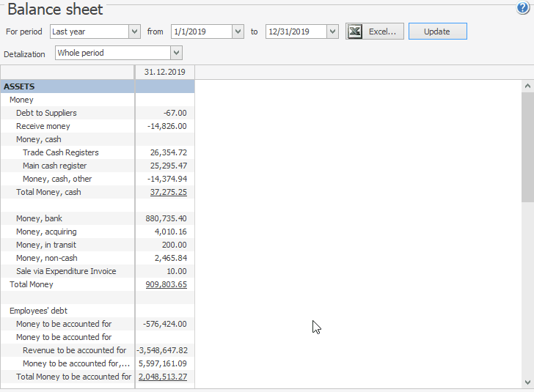This screenshot has height=392, width=534.
Task: Select the ASSETS row
Action: tap(67, 86)
